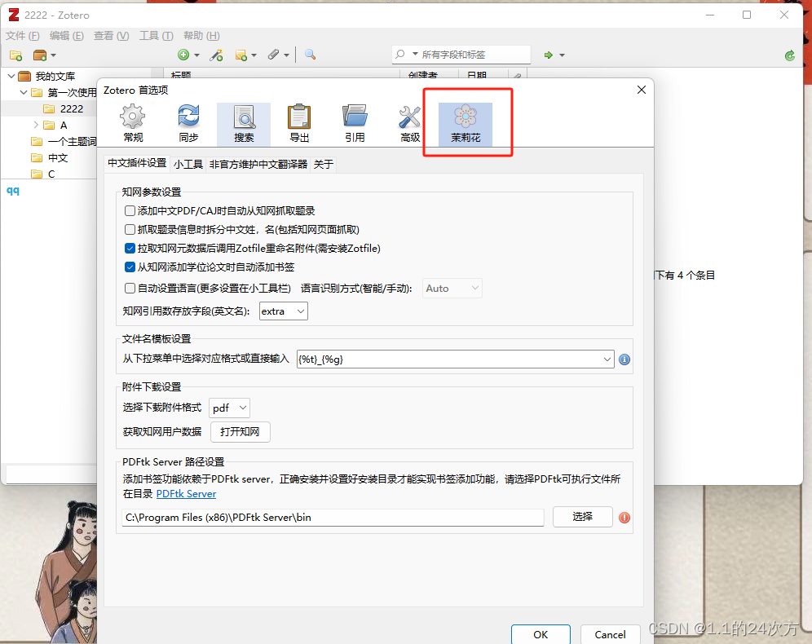This screenshot has height=644, width=812.
Task: Open the attachment dropdown arrow
Action: [x=286, y=55]
